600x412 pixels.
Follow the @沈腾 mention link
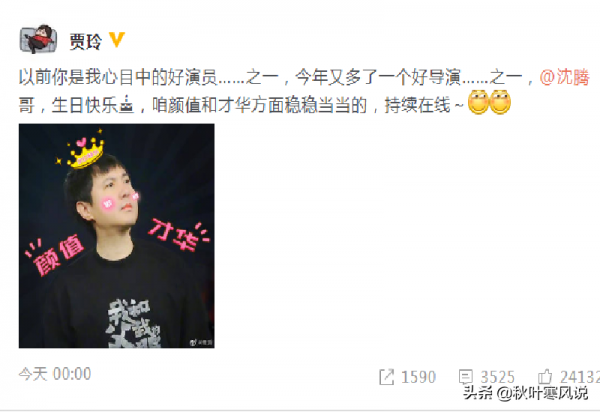(x=564, y=77)
